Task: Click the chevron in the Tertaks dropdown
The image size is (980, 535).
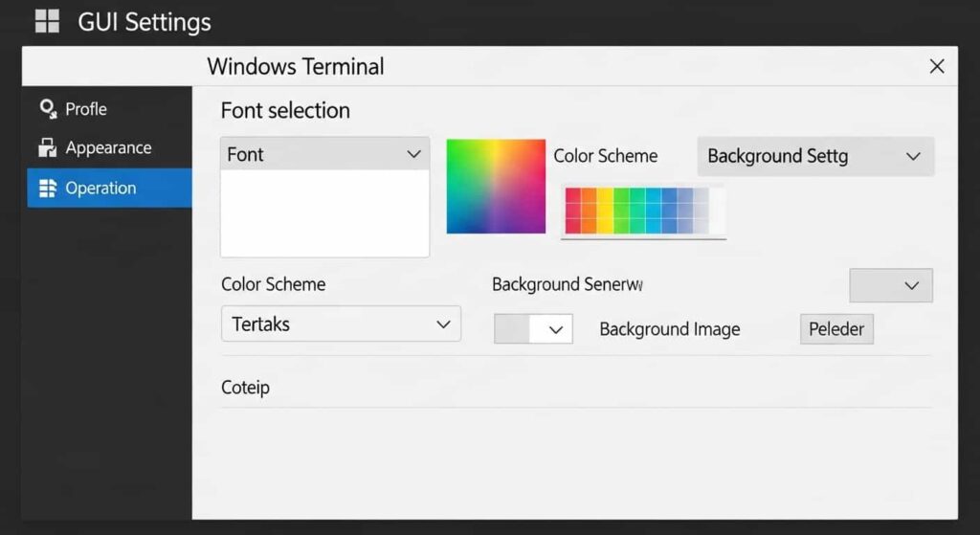Action: (444, 324)
